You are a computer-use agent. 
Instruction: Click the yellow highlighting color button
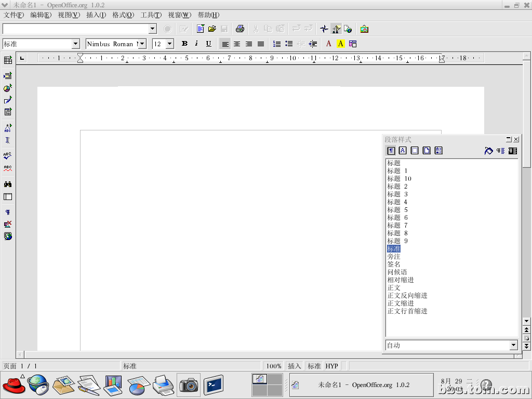[341, 44]
